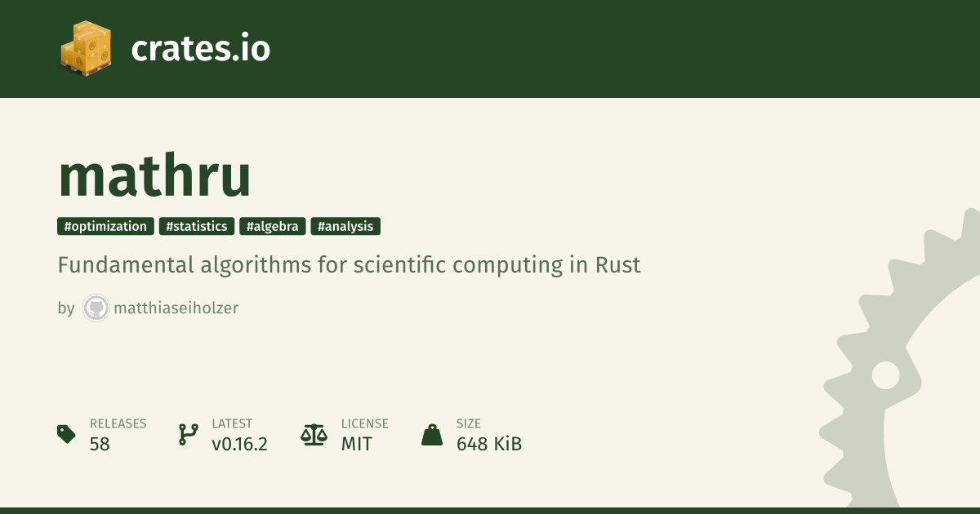Click the size weight icon

[x=432, y=434]
